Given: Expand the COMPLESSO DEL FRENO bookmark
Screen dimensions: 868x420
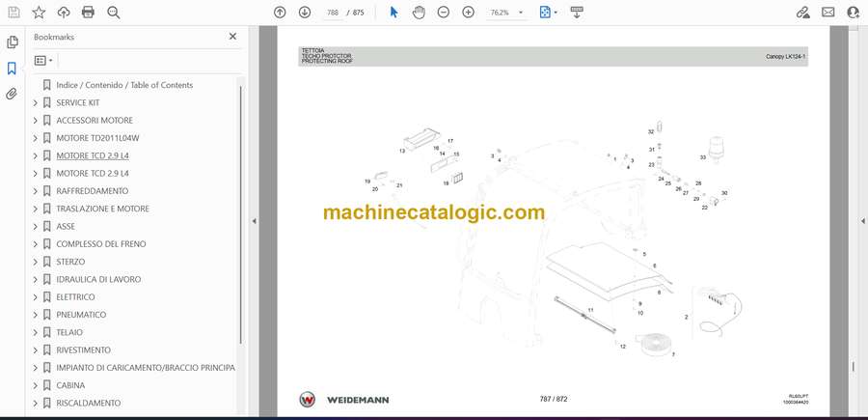Looking at the screenshot, I should 36,244.
